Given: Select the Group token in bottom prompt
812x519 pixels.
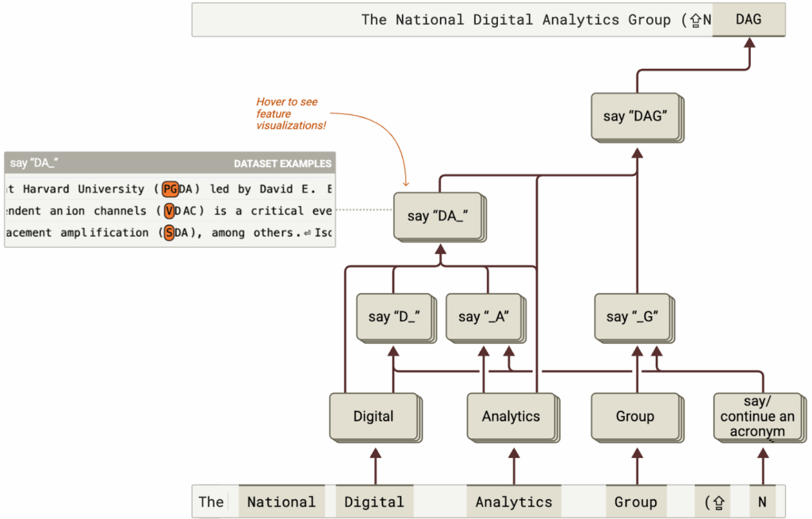Looking at the screenshot, I should point(635,502).
